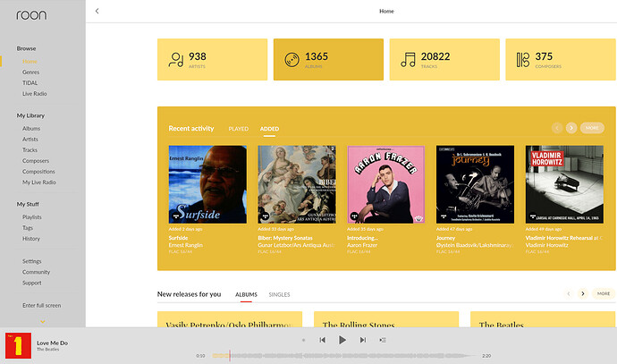617x364 pixels.
Task: Click the Ernest Ranglin artist link
Action: click(186, 245)
